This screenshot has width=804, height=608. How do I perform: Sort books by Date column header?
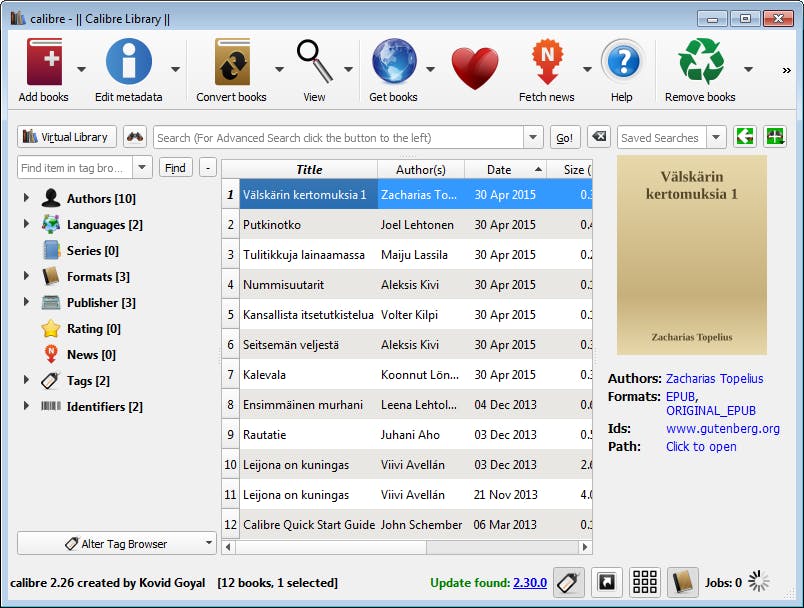click(506, 170)
